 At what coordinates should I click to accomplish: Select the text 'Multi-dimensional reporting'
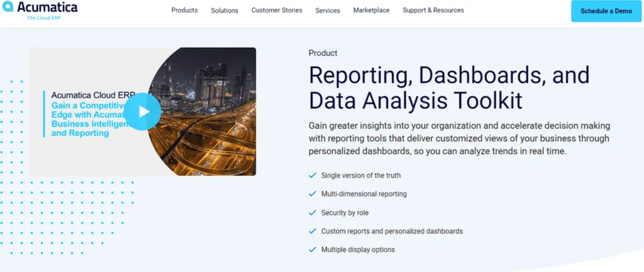pos(364,193)
